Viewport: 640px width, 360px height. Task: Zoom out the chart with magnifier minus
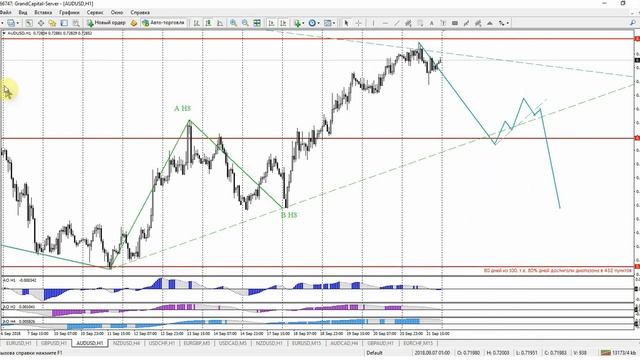click(x=245, y=23)
